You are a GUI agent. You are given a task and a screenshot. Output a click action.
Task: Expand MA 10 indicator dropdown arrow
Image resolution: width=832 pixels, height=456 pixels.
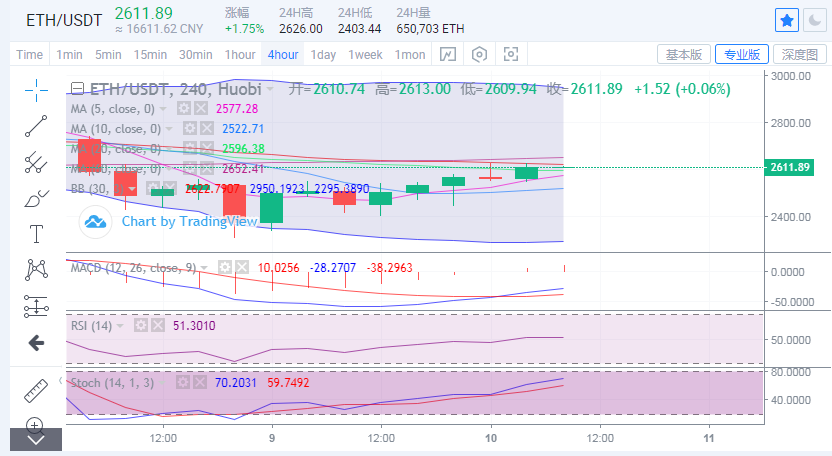tap(169, 129)
